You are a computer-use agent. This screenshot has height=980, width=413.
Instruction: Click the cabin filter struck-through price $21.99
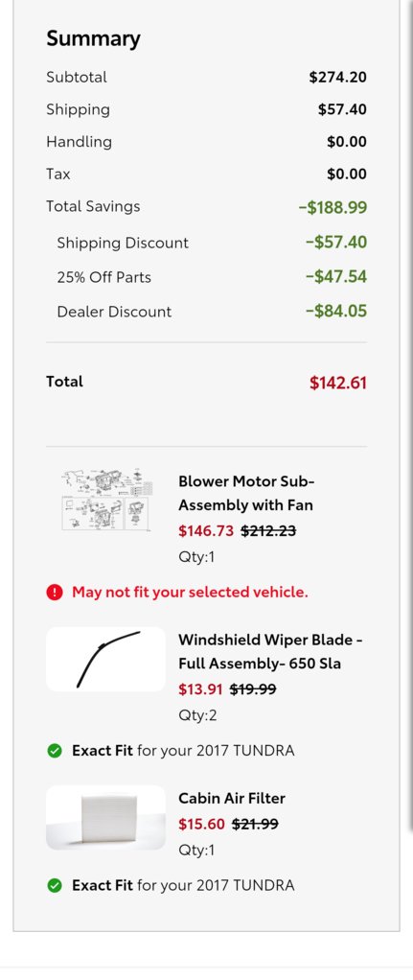[x=255, y=825]
